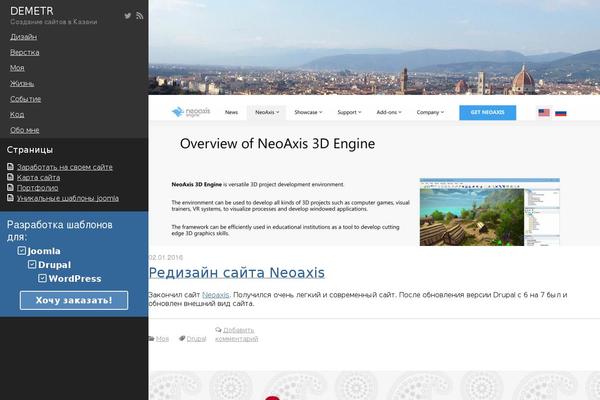
Task: Toggle the Joomla checkbox
Action: click(22, 251)
